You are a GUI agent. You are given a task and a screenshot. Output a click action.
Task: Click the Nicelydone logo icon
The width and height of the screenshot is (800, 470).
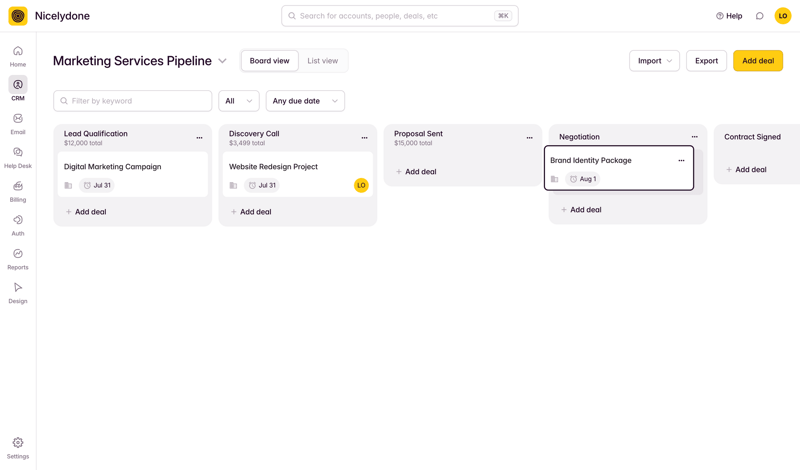pyautogui.click(x=18, y=16)
